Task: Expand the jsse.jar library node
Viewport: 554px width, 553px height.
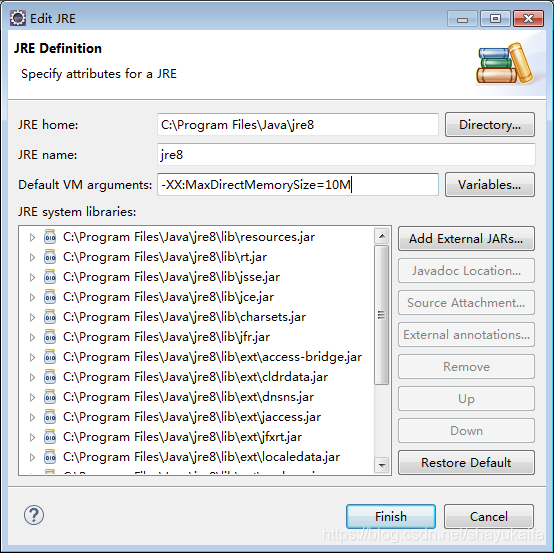Action: pyautogui.click(x=32, y=277)
